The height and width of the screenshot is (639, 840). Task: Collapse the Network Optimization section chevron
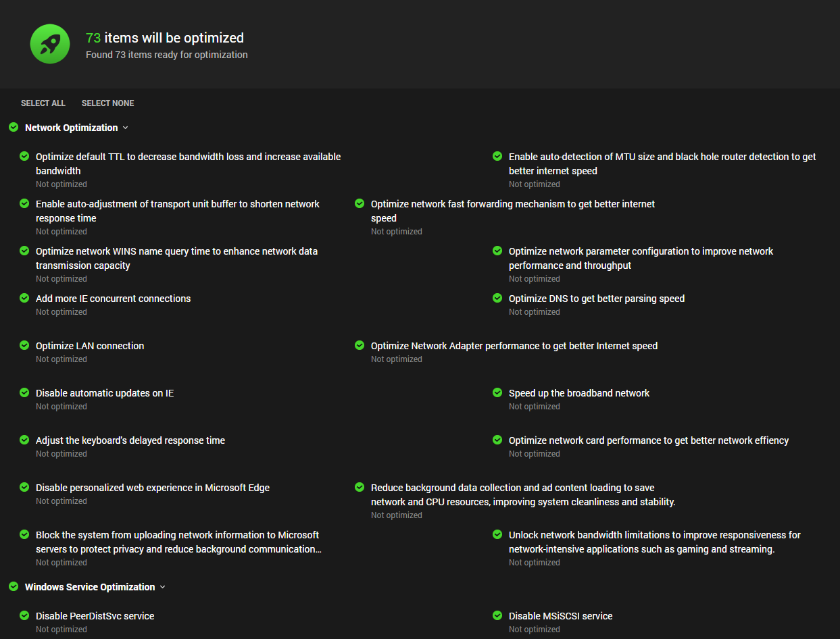(126, 128)
